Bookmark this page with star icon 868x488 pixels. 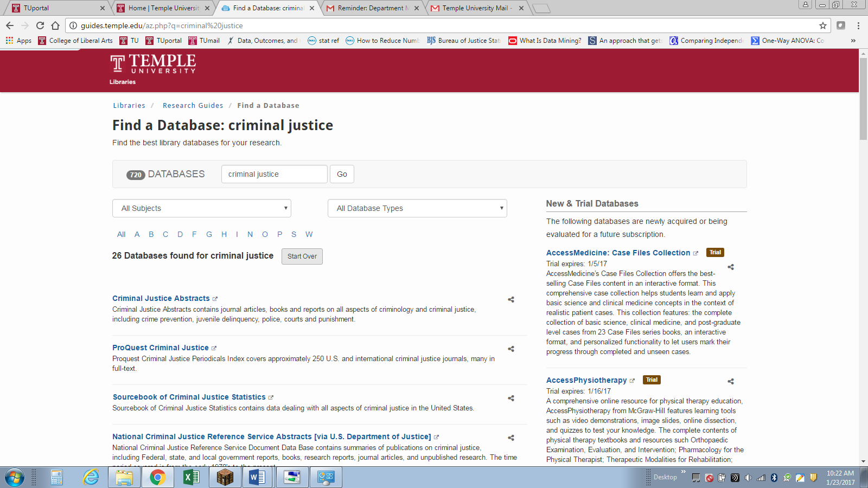(822, 25)
